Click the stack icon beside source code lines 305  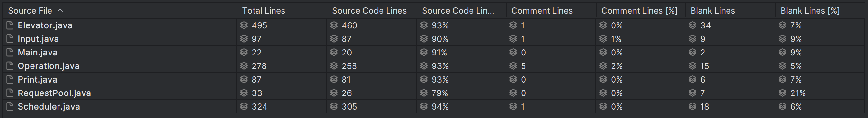334,106
